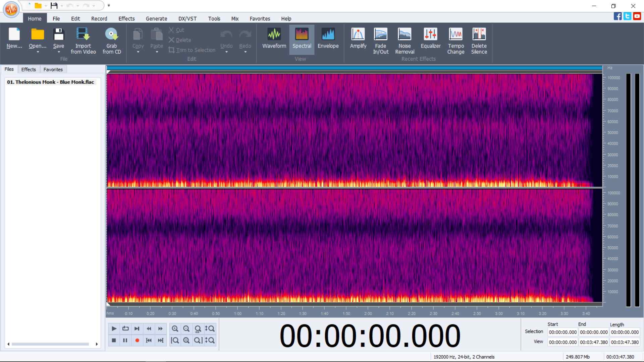
Task: Click the horizontal zoom out magnifier
Action: [x=186, y=328]
